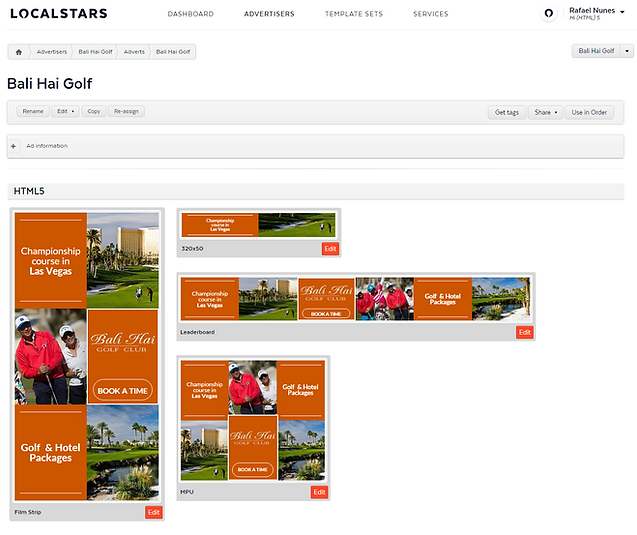This screenshot has width=637, height=535.
Task: Open the Services menu
Action: pos(431,14)
